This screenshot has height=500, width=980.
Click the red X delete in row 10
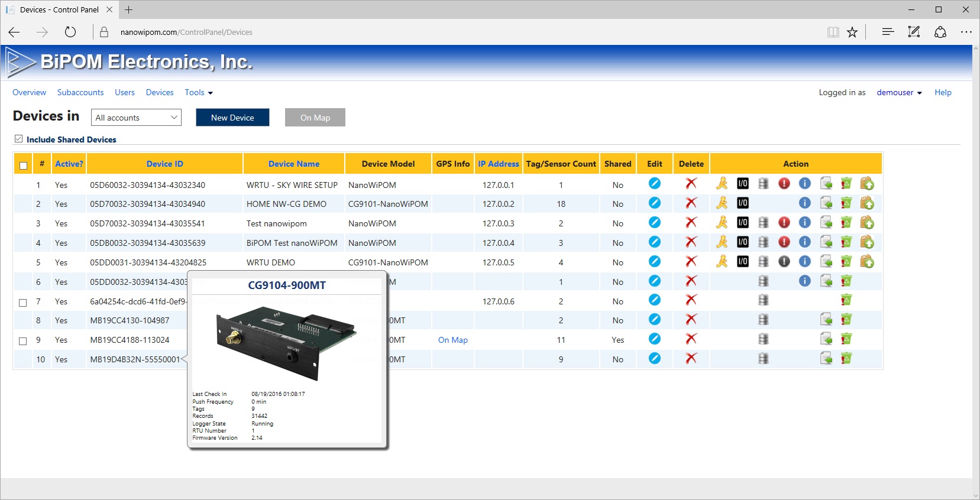[691, 358]
